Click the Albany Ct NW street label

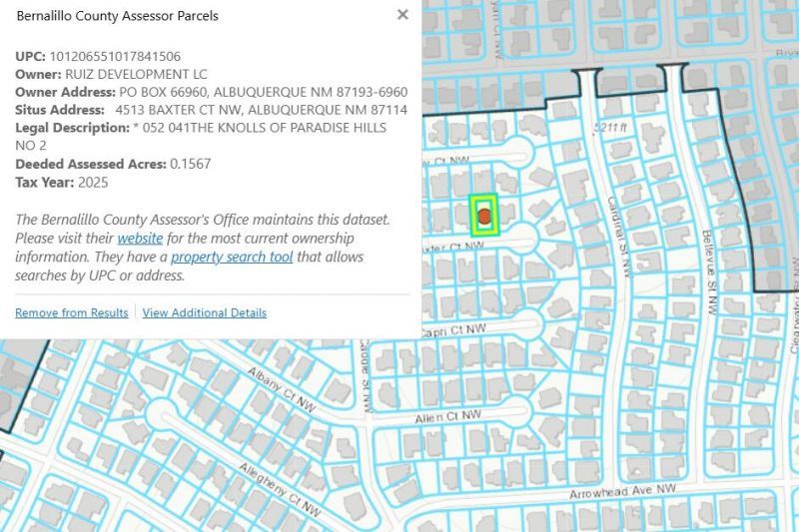[281, 384]
